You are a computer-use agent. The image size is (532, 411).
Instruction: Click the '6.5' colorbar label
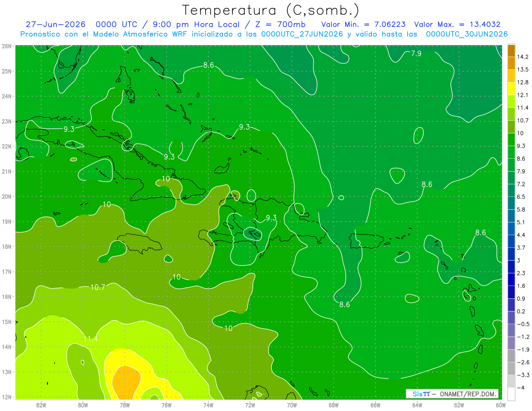(x=521, y=196)
